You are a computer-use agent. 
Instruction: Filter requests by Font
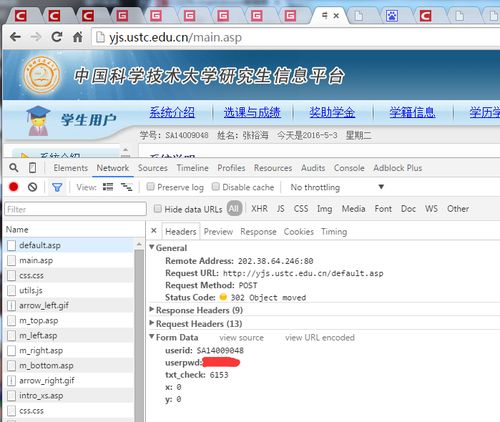[383, 209]
